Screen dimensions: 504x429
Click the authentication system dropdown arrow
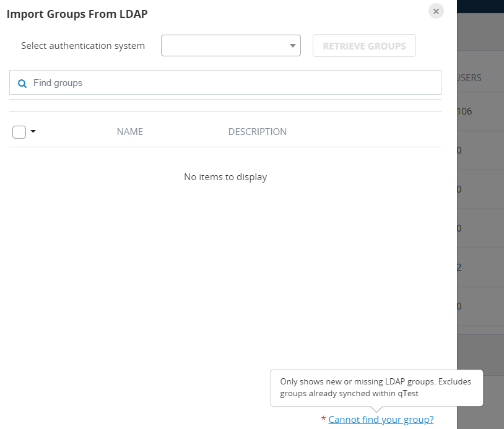pyautogui.click(x=292, y=45)
